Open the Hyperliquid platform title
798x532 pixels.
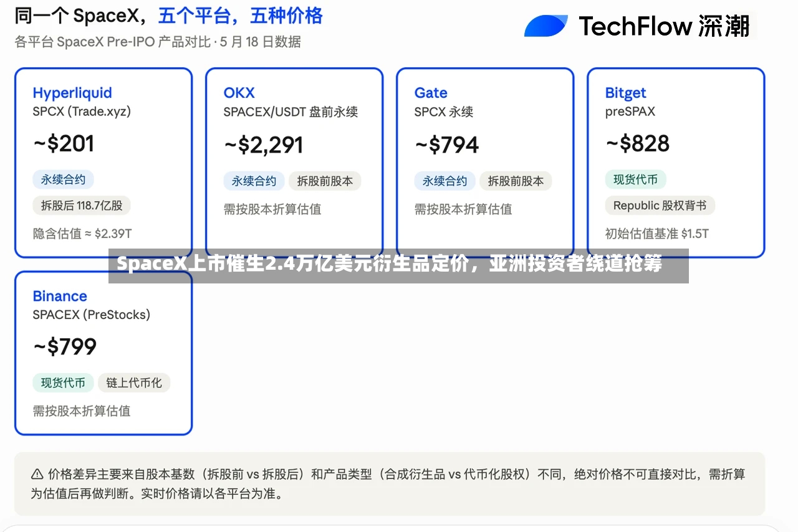click(x=72, y=93)
